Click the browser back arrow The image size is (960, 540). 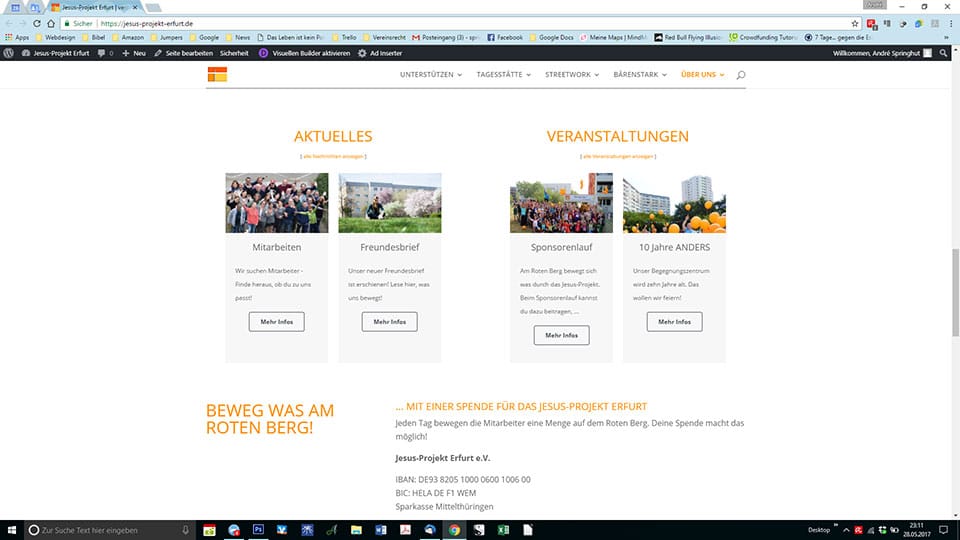pos(9,23)
